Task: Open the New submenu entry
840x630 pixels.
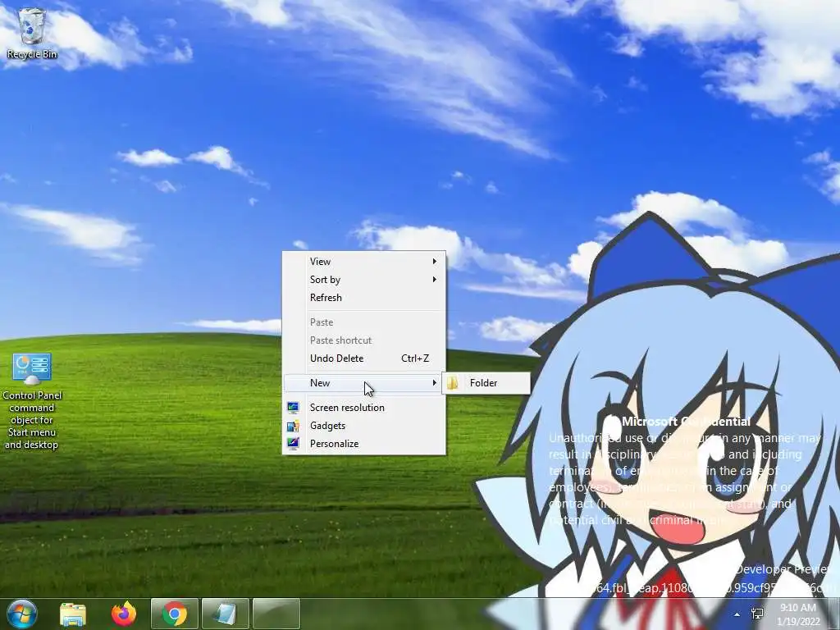Action: click(364, 383)
